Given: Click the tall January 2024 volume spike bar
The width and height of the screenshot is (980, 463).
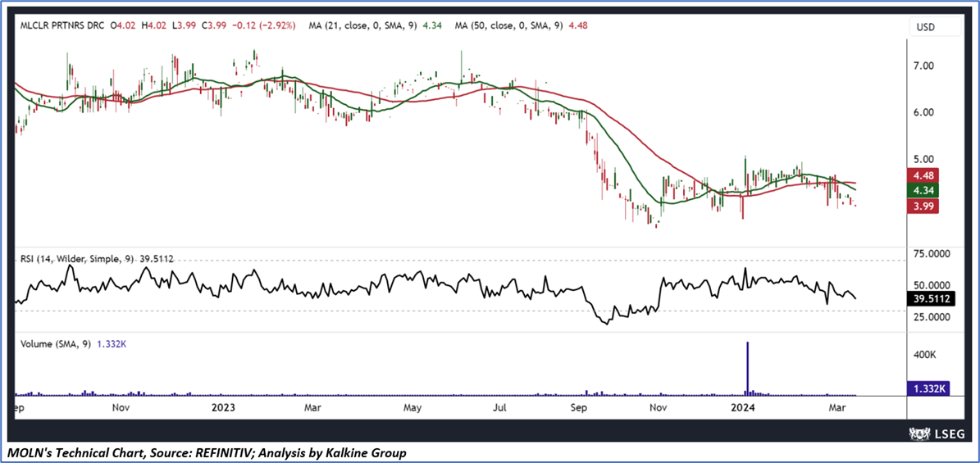Looking at the screenshot, I should click(747, 369).
